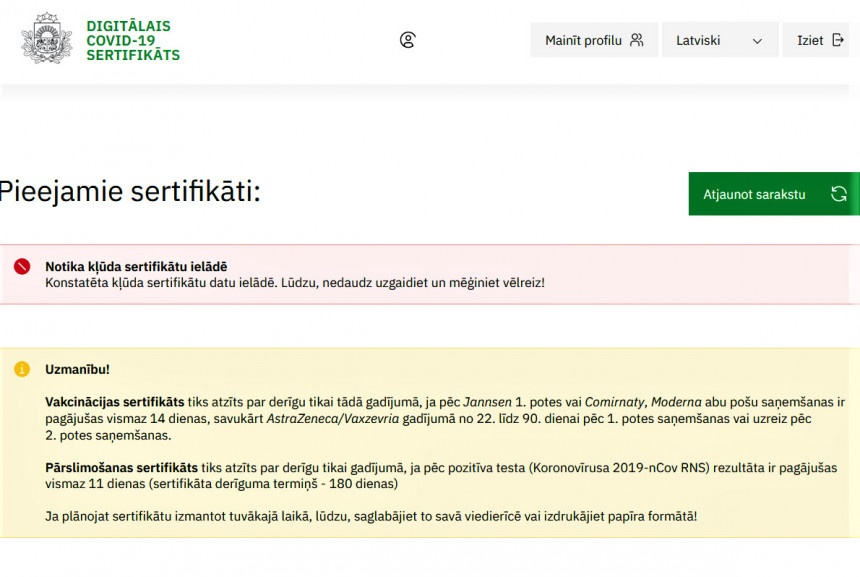The image size is (860, 577).
Task: Click the user account icon in header
Action: pos(407,40)
